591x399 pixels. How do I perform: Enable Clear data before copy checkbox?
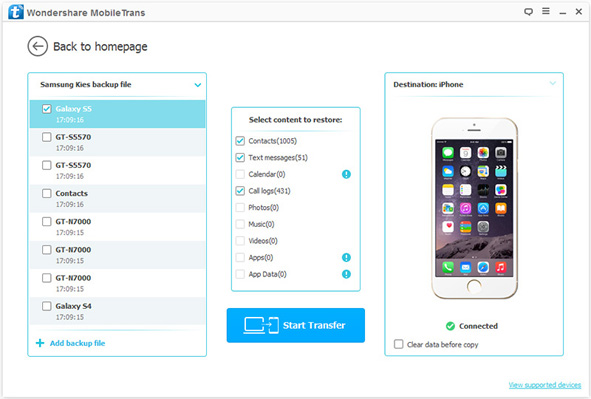[x=398, y=344]
